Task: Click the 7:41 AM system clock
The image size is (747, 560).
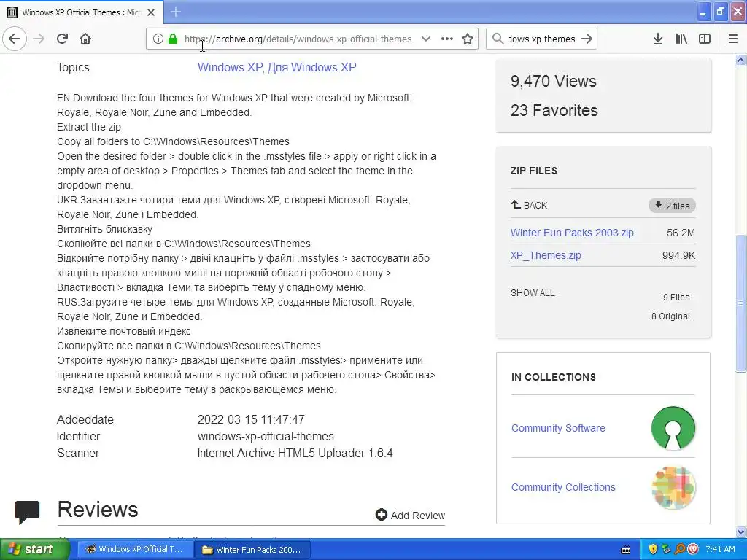Action: [720, 550]
